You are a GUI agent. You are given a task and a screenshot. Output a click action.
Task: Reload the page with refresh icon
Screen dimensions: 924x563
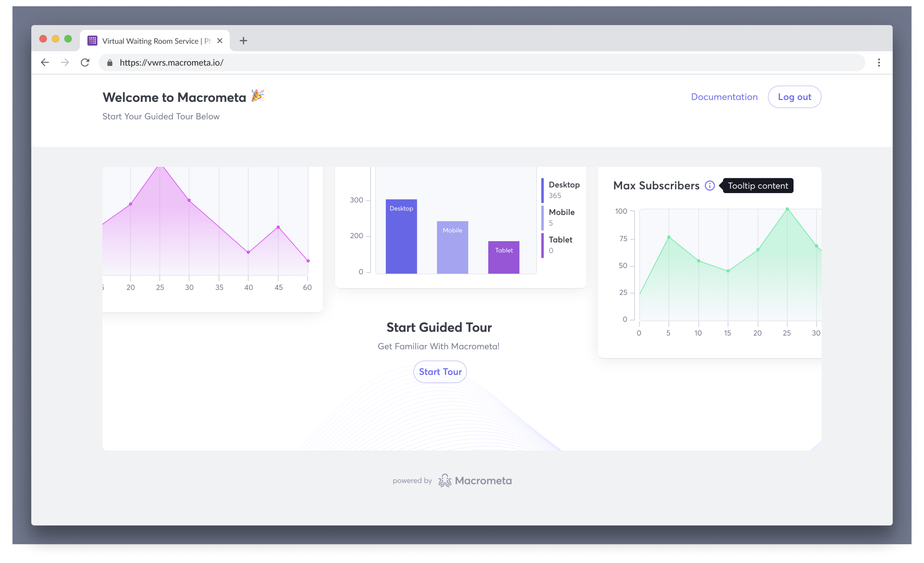85,62
